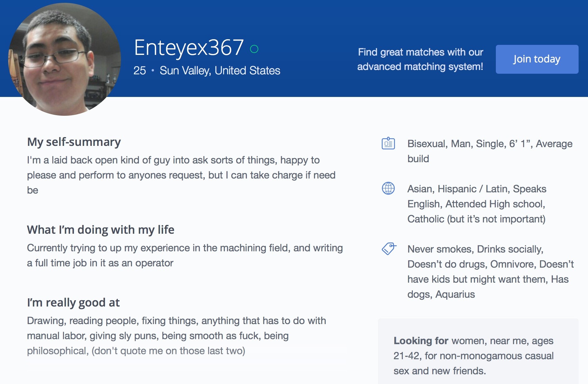Screen dimensions: 588x384
Task: Click the 'Bisexual, Man, Single' details text
Action: (x=490, y=151)
